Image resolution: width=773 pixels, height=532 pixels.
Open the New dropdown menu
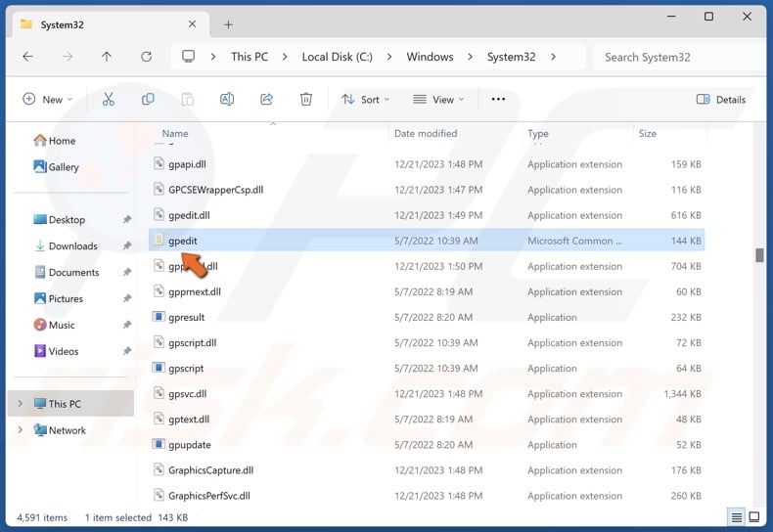pyautogui.click(x=47, y=100)
